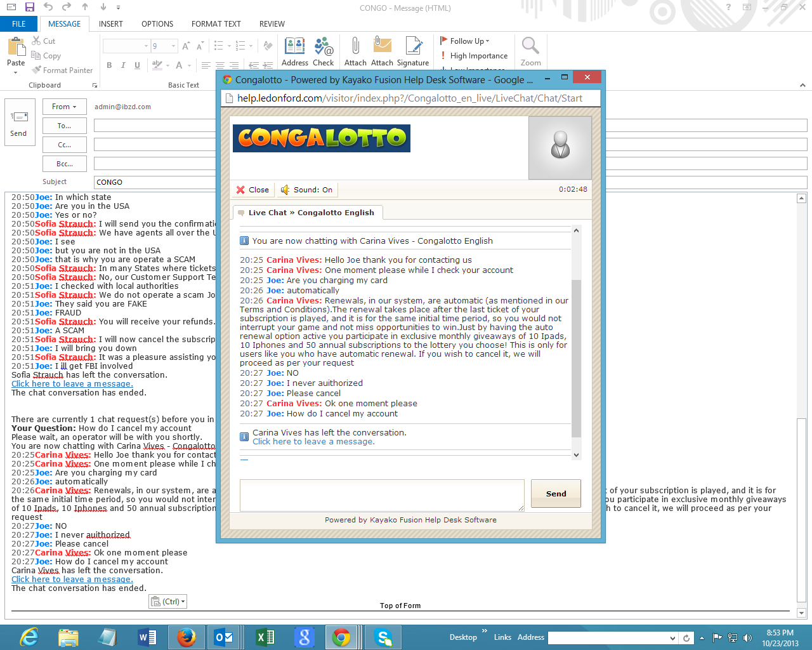Open Firefox from the taskbar
The image size is (812, 650).
click(x=187, y=637)
